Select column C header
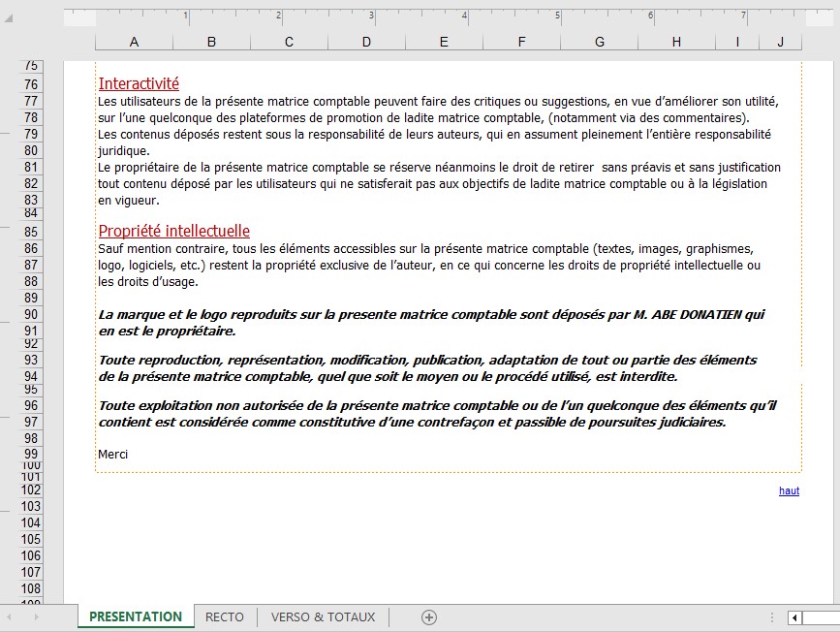Viewport: 840px width, 632px height. click(x=290, y=42)
